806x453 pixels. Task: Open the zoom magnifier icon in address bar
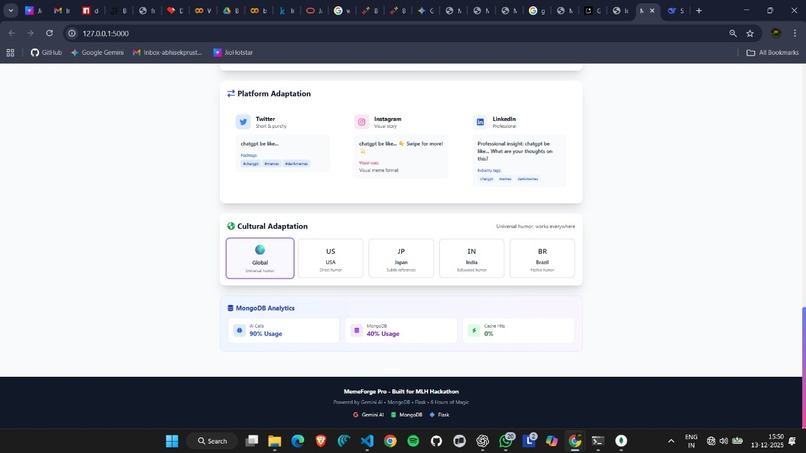click(732, 33)
